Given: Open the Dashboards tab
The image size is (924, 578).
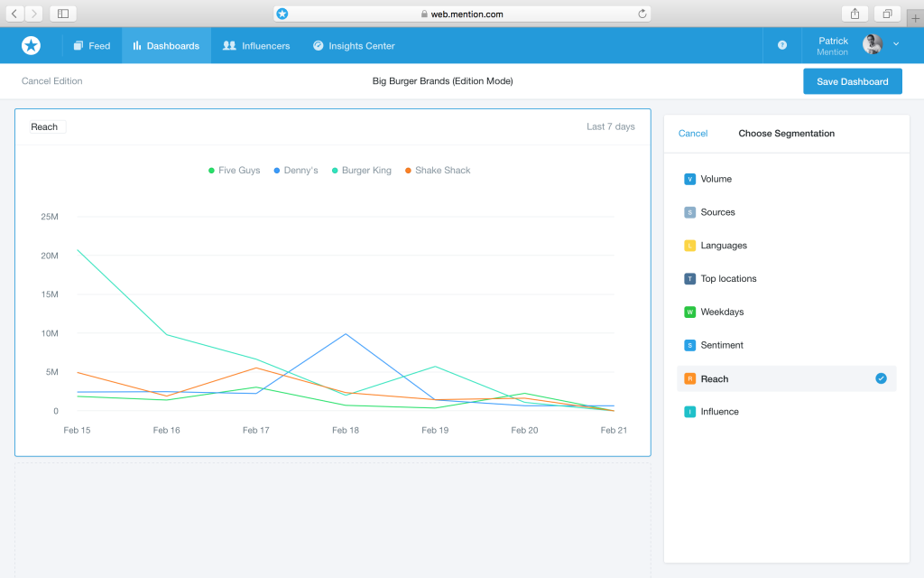Looking at the screenshot, I should (x=166, y=45).
